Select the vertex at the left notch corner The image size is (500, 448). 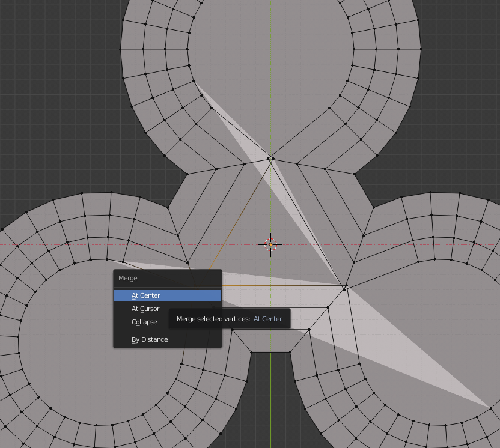[187, 175]
